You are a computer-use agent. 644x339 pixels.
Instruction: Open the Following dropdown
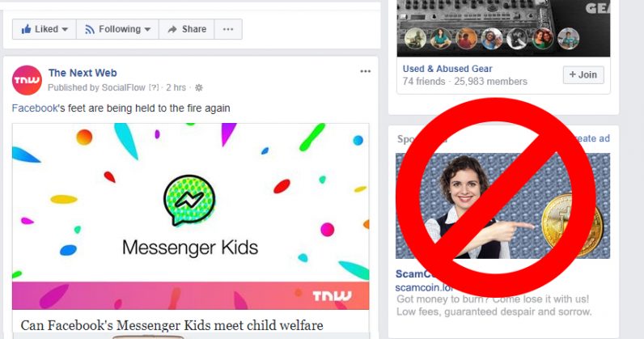[x=117, y=29]
